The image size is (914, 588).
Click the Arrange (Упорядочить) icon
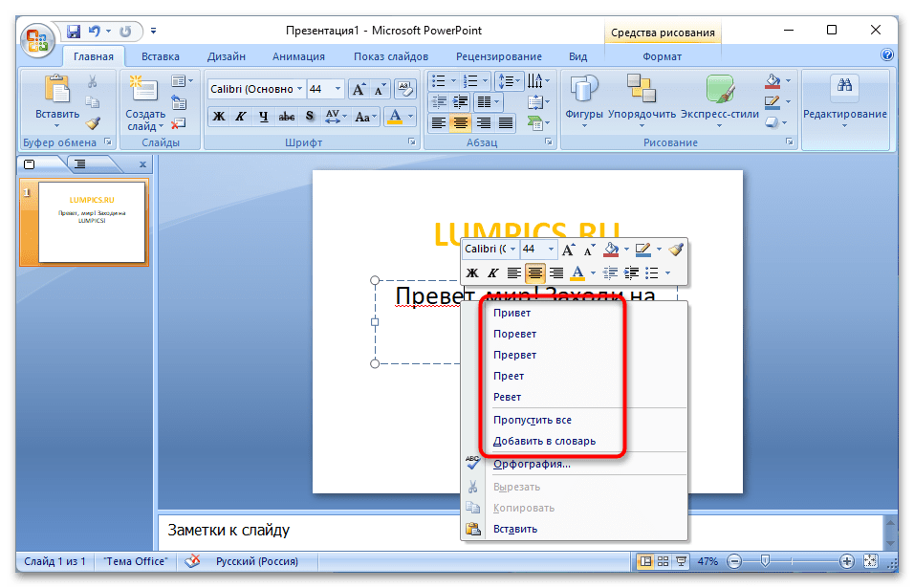[641, 100]
